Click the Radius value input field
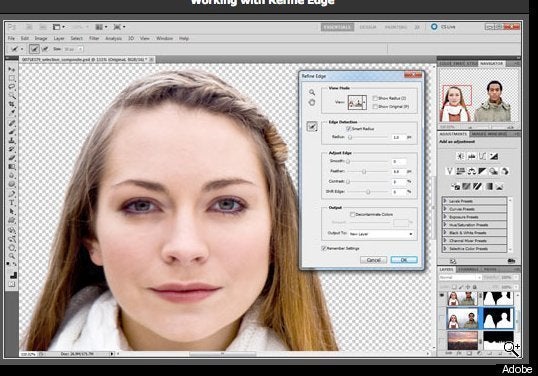This screenshot has height=376, width=538. click(398, 137)
